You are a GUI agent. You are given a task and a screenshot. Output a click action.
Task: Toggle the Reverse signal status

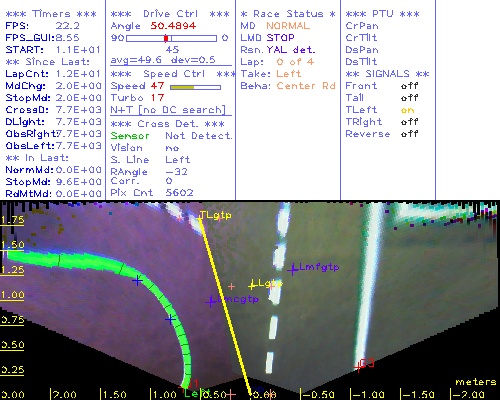[x=409, y=134]
